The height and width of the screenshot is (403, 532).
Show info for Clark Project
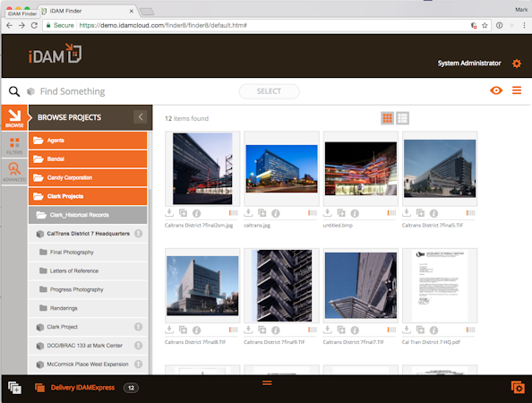[x=139, y=327]
